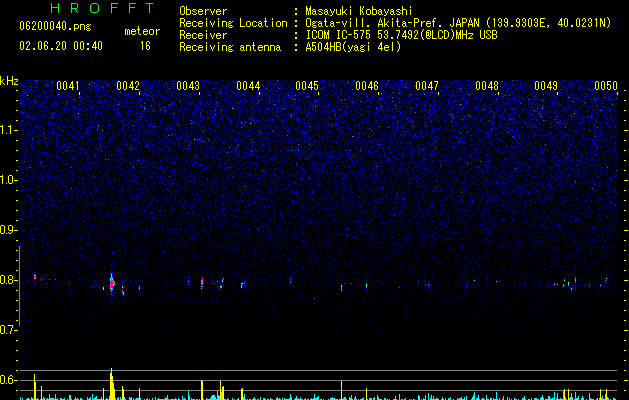Click the Receiving antenna label
The width and height of the screenshot is (629, 400).
[x=230, y=47]
